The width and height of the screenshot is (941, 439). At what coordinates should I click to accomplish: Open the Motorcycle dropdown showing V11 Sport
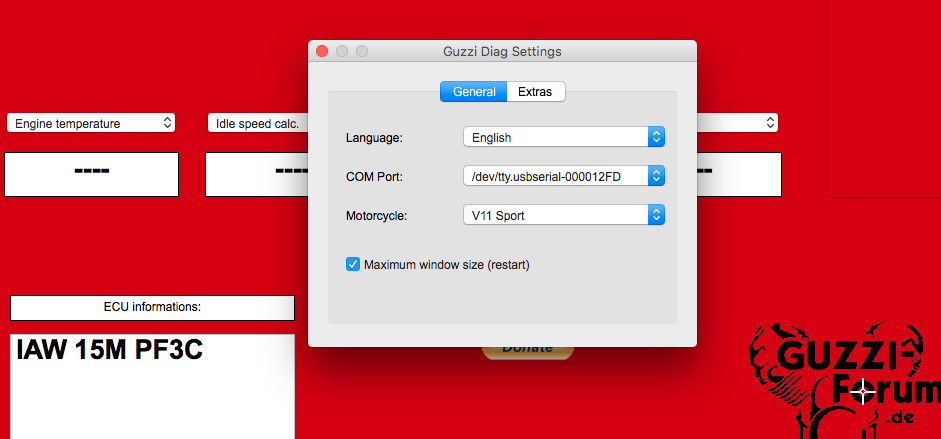tap(564, 215)
